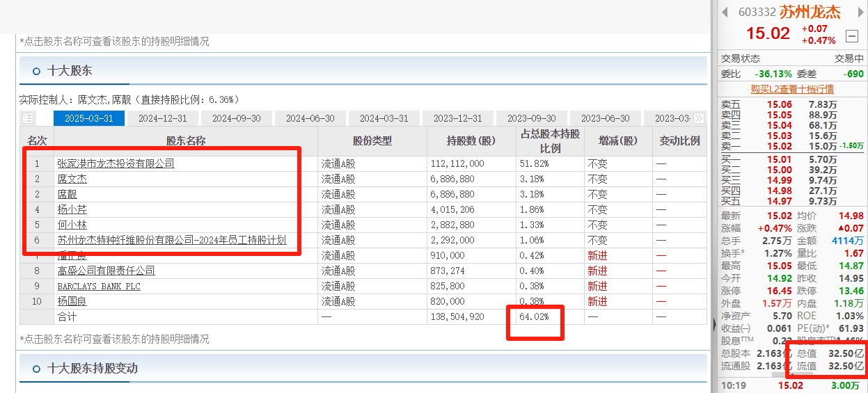This screenshot has height=393, width=868.
Task: Click the 占总股本持股比例 column header
Action: 550,141
